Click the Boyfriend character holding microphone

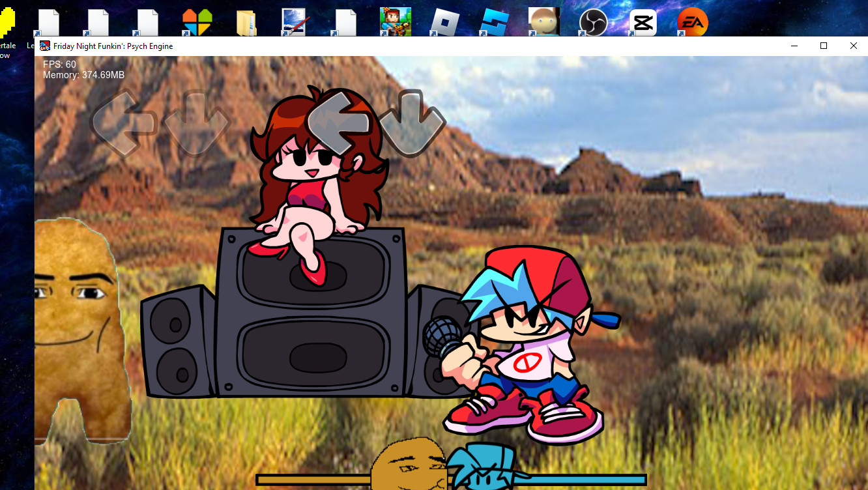(x=521, y=345)
